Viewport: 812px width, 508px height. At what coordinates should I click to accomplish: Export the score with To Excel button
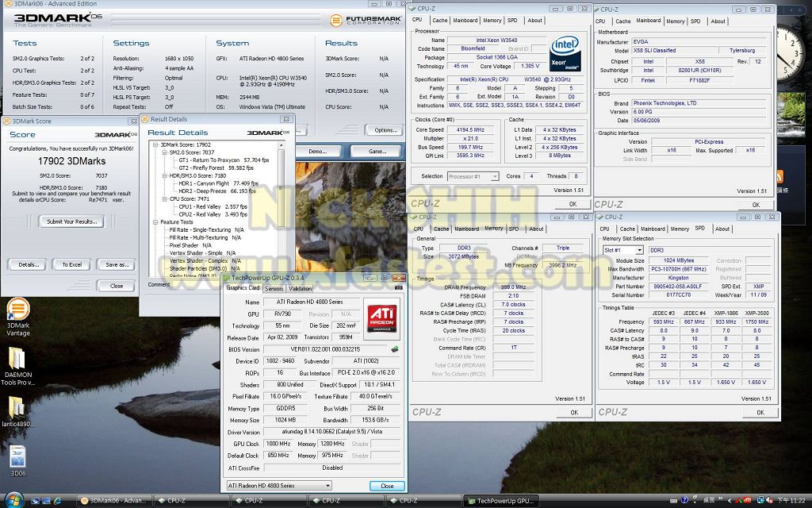coord(71,264)
